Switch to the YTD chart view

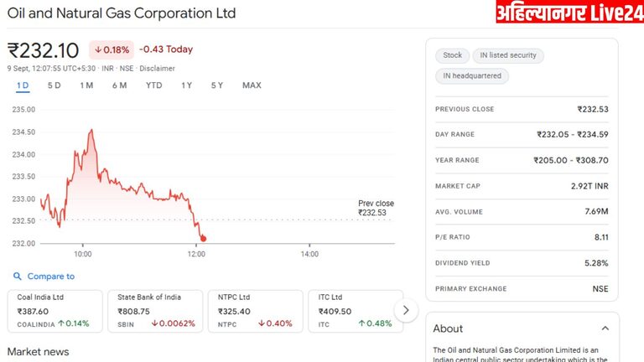153,85
